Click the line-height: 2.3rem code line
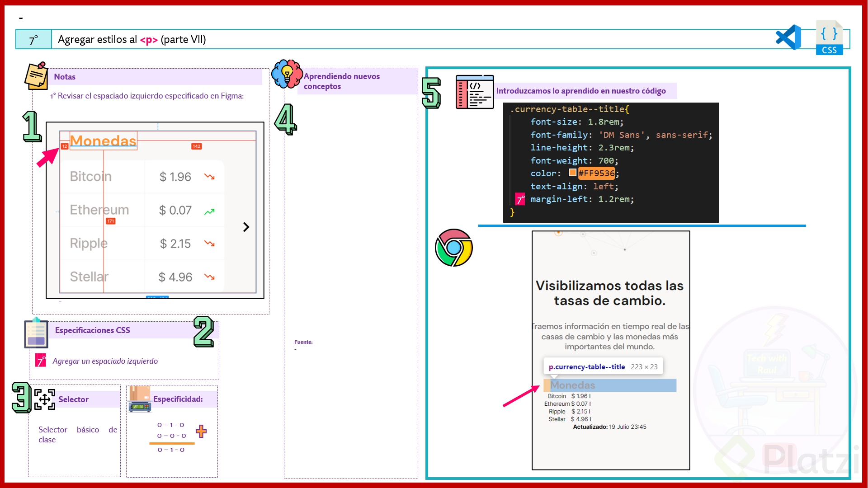This screenshot has width=868, height=488. (582, 147)
